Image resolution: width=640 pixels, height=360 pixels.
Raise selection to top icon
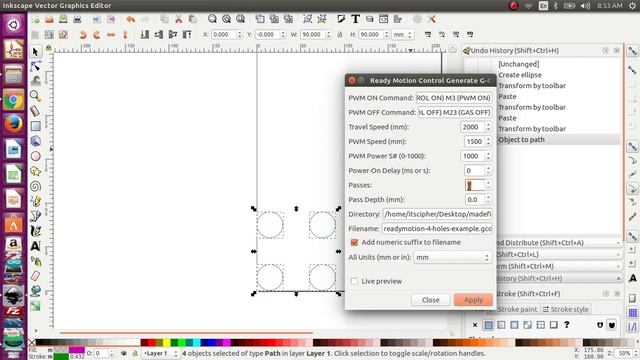point(187,35)
